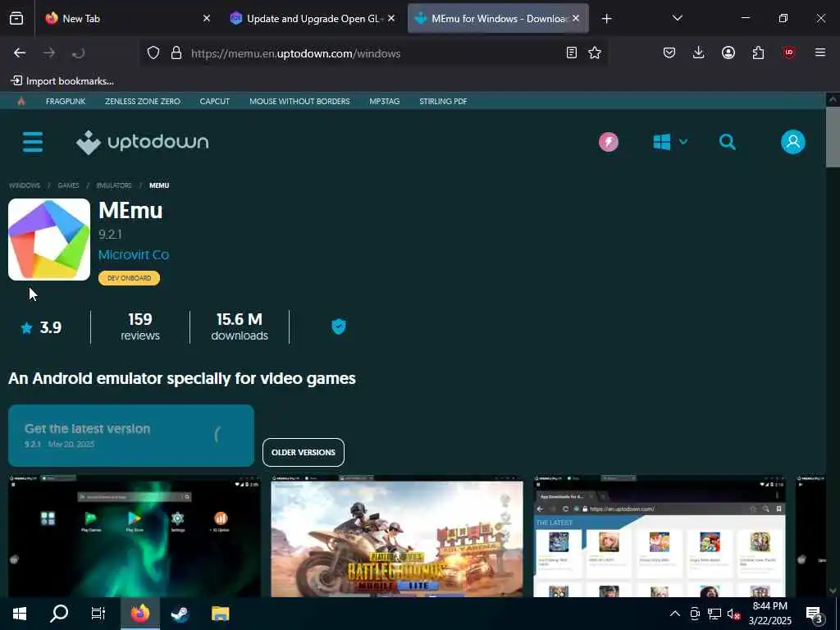This screenshot has height=630, width=840.
Task: Open the muted volume tray icon
Action: (x=733, y=614)
